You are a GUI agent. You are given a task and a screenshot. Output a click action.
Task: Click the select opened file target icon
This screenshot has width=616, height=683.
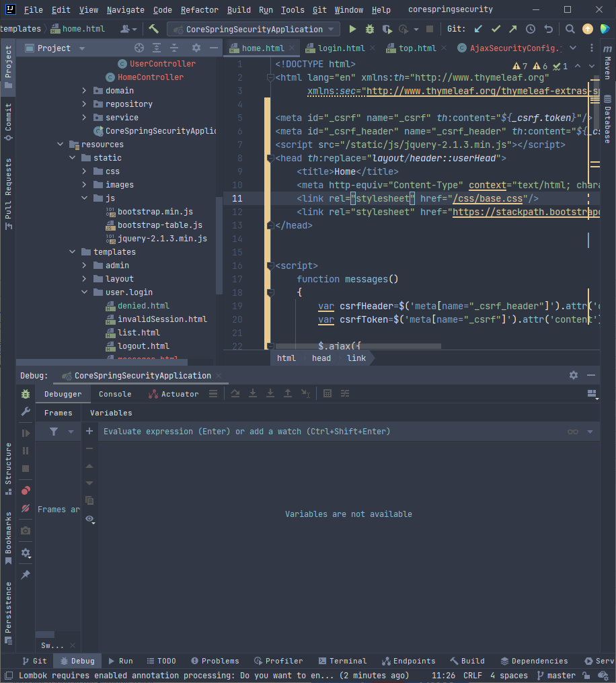coord(139,48)
